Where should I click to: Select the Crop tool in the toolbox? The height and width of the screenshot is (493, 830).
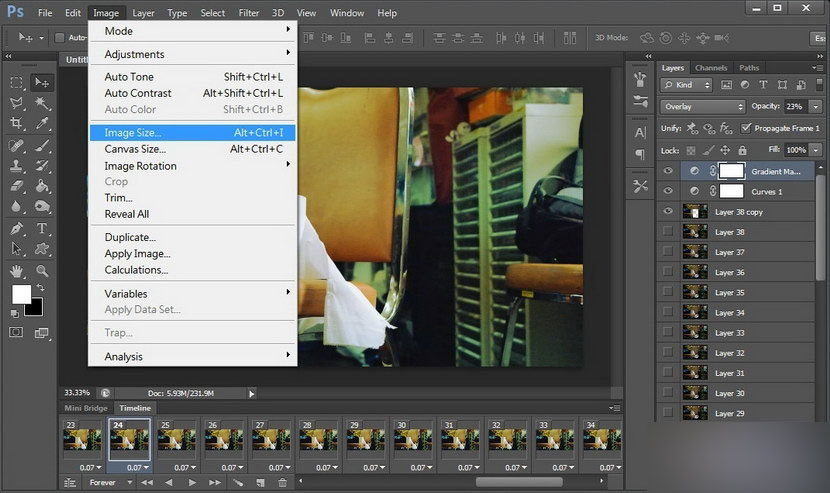(18, 124)
